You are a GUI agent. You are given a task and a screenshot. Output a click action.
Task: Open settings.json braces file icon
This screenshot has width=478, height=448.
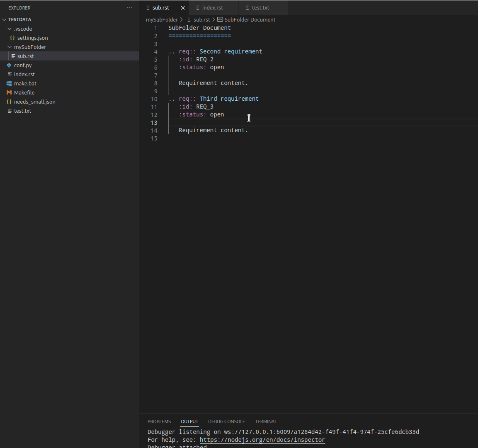pos(12,38)
